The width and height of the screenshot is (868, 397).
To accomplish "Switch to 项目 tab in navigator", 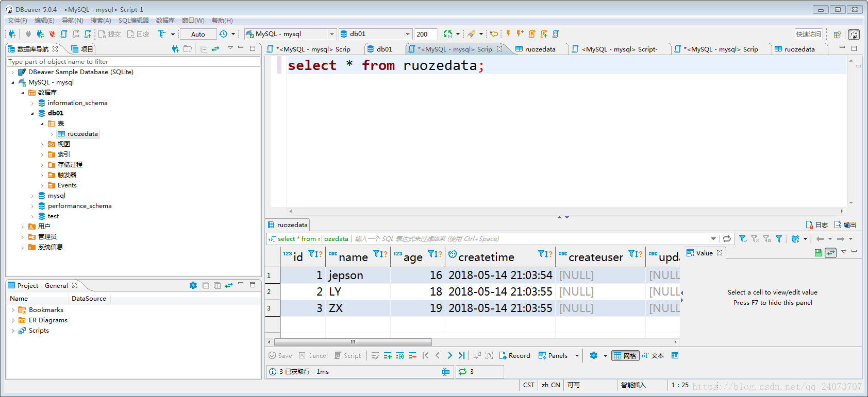I will (x=82, y=49).
